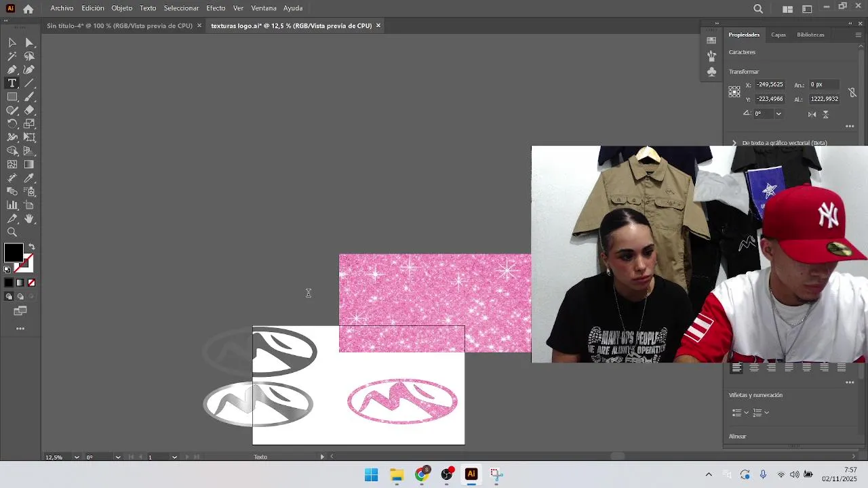Viewport: 868px width, 488px height.
Task: Open Edit Toolbar ellipsis at toolbar bottom
Action: pyautogui.click(x=20, y=329)
